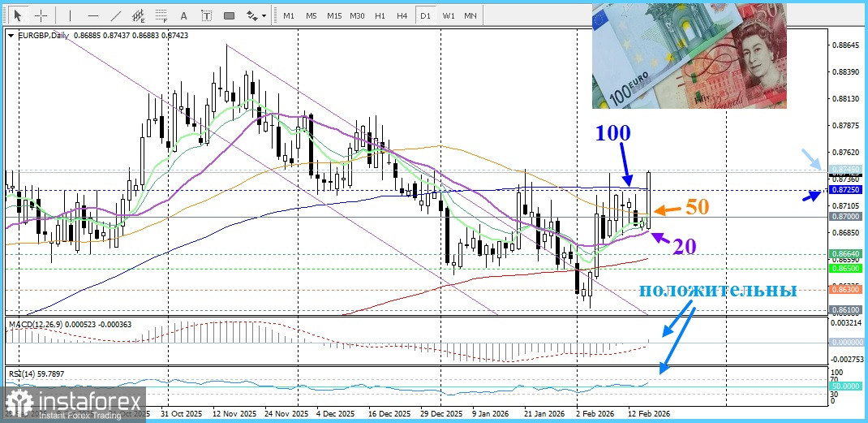The image size is (868, 423).
Task: Activate the Crosshair tool
Action: pos(41,15)
